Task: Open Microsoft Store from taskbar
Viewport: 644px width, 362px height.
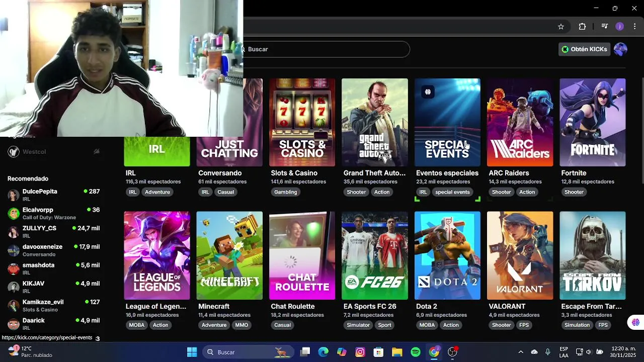Action: click(x=378, y=352)
